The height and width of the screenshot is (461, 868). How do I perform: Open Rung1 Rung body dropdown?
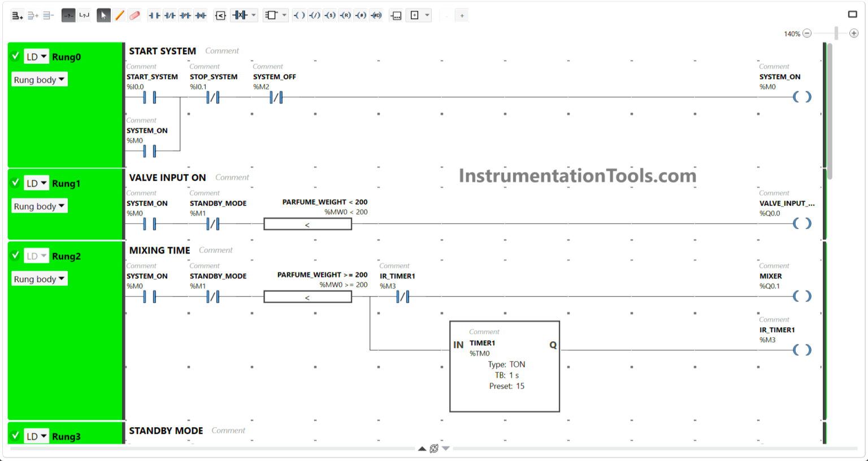[x=40, y=206]
